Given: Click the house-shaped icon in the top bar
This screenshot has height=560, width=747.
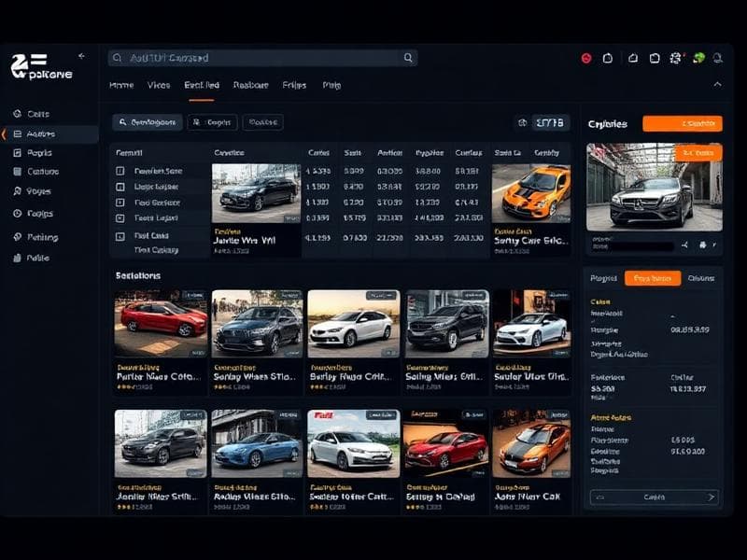Looking at the screenshot, I should pyautogui.click(x=633, y=58).
